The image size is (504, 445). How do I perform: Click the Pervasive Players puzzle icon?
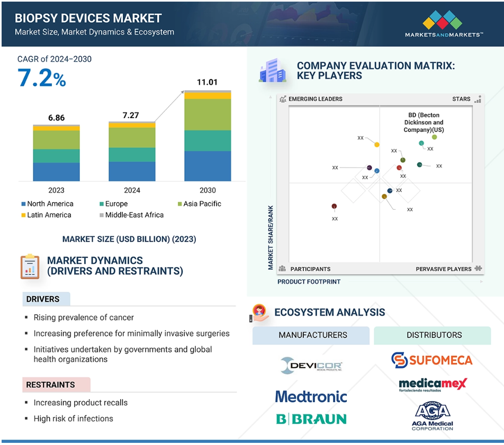point(478,268)
